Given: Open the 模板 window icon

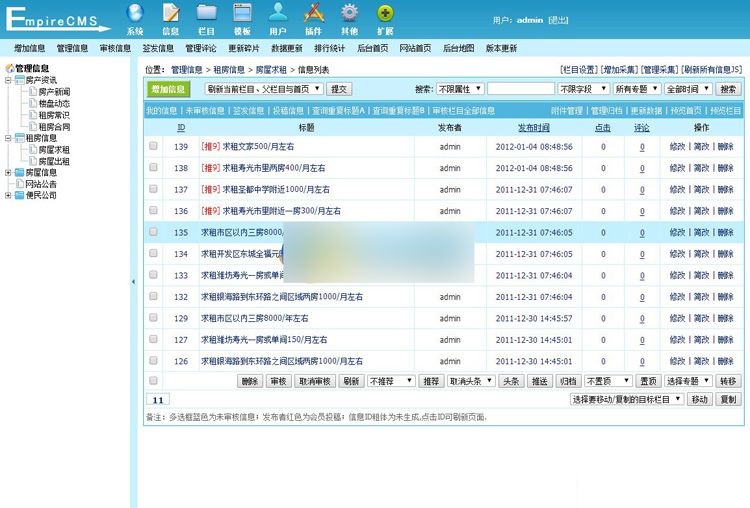Looking at the screenshot, I should [x=243, y=13].
